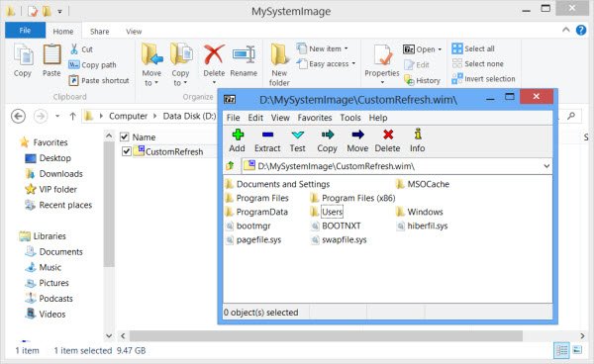Click the Edit button in ribbon
This screenshot has height=364, width=594.
coord(417,64)
